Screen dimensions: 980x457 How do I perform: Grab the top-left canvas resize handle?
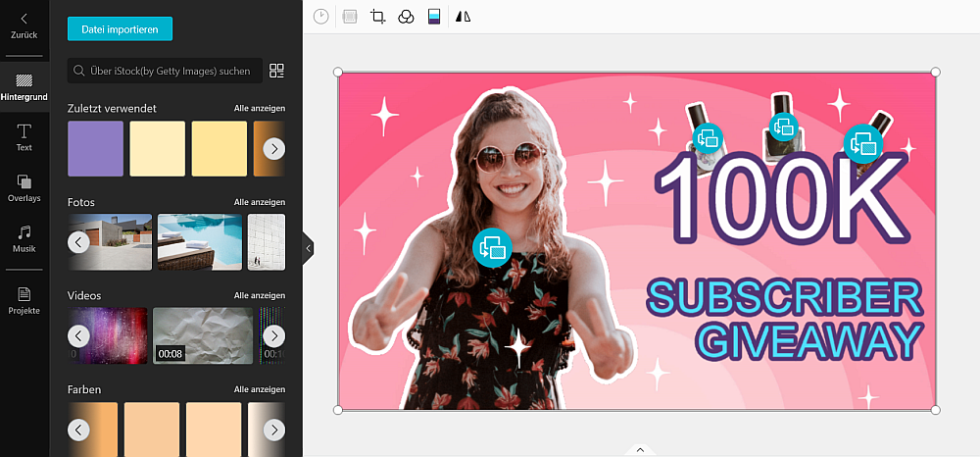click(338, 72)
